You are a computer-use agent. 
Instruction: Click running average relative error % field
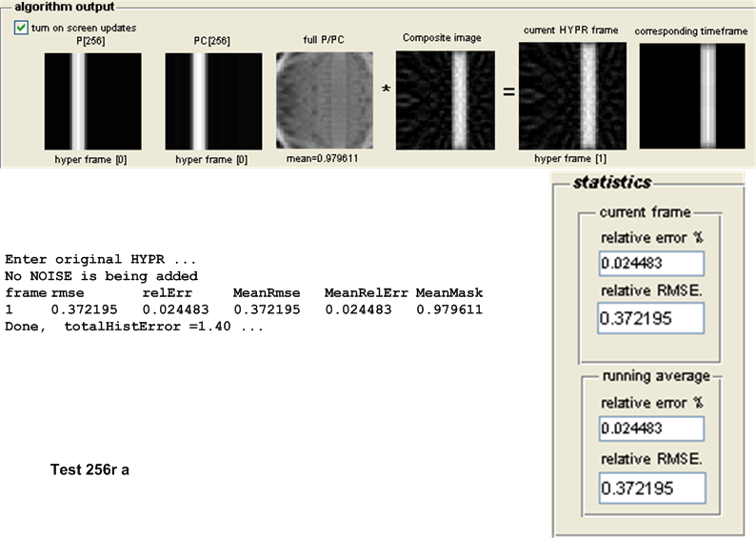[x=651, y=428]
